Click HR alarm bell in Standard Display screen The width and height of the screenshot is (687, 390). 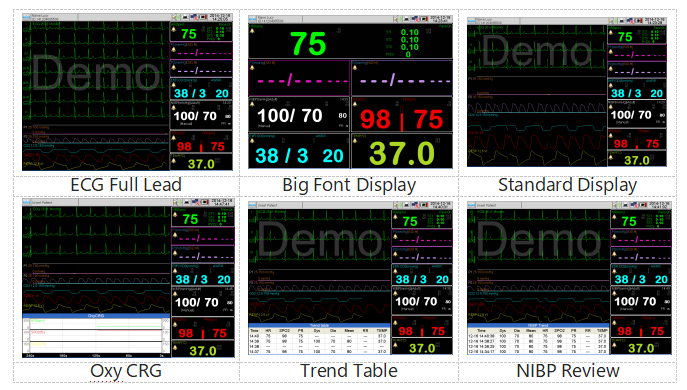pyautogui.click(x=611, y=32)
